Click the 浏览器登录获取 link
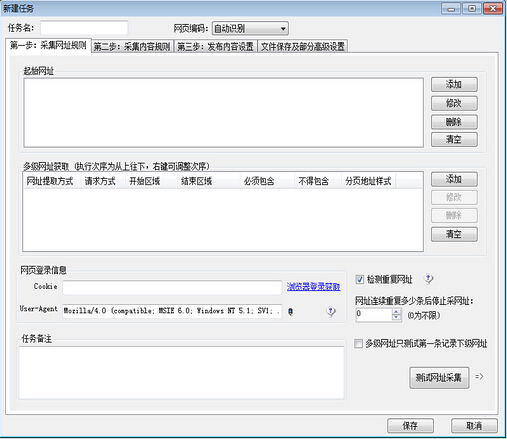Viewport: 507px width, 439px height. click(x=313, y=287)
